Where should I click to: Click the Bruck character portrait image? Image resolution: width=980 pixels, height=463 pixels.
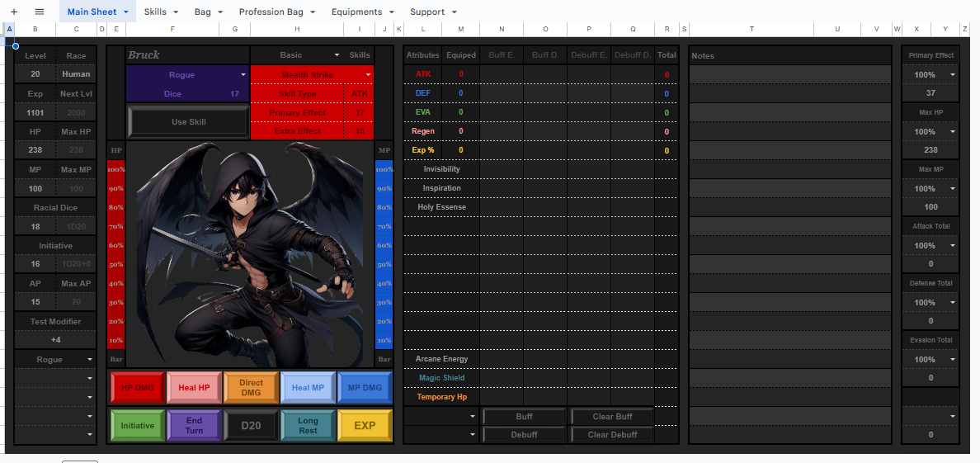pyautogui.click(x=250, y=254)
